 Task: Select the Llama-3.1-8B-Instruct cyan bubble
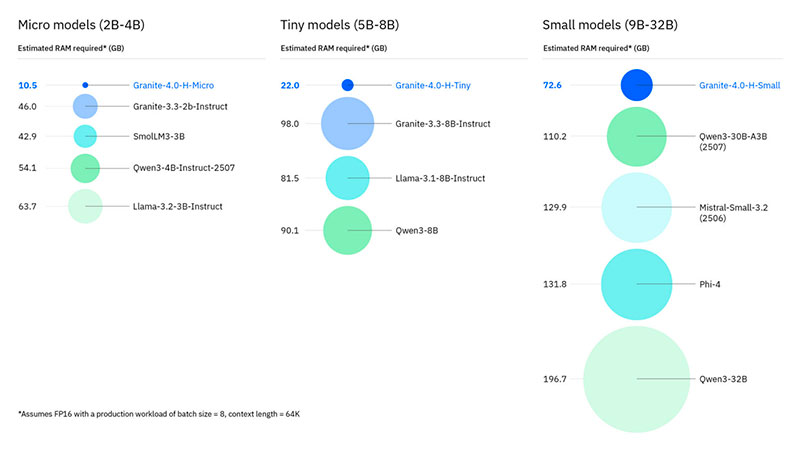tap(348, 178)
